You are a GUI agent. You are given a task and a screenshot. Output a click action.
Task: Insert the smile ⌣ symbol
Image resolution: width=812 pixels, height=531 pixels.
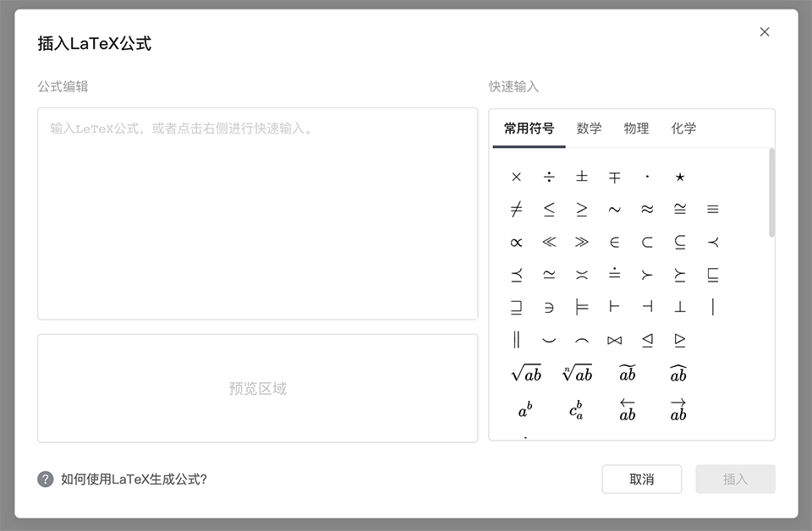(549, 340)
